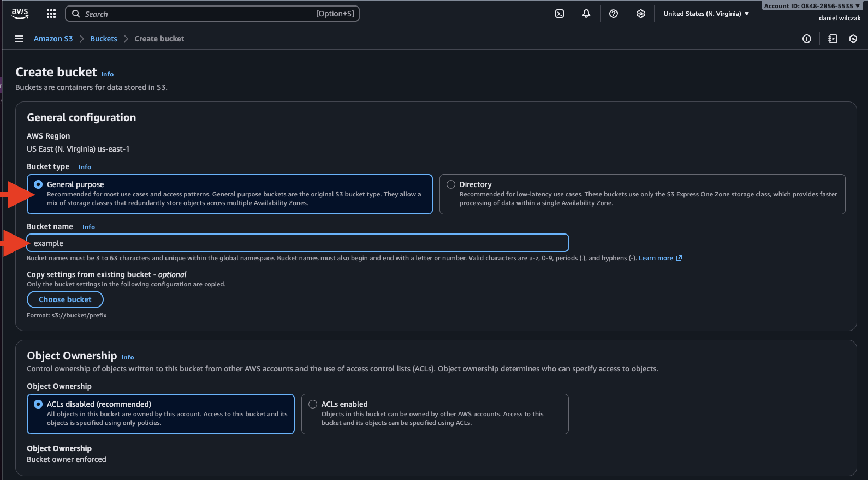Navigate to Buckets breadcrumb
This screenshot has height=480, width=868.
[x=104, y=39]
